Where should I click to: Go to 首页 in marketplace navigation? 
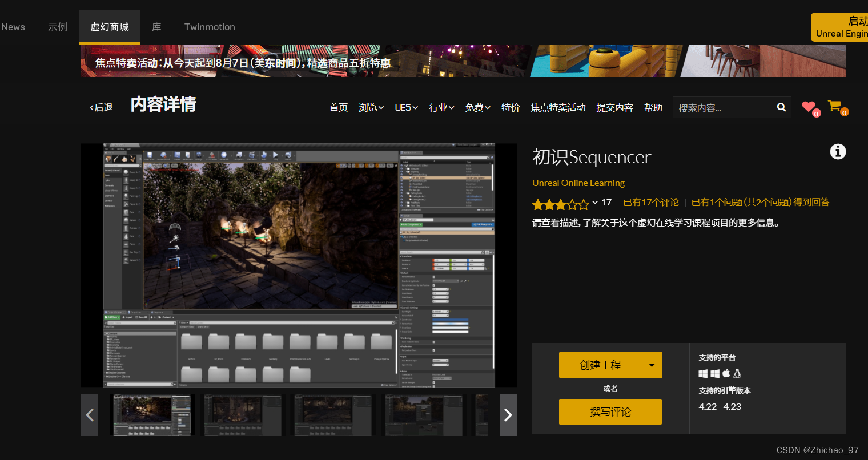[x=338, y=107]
